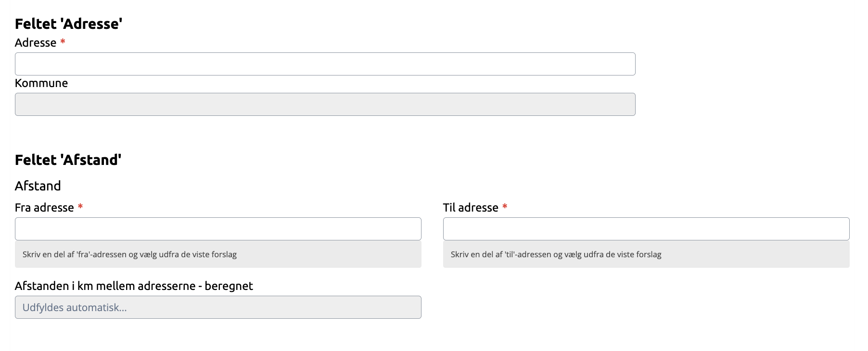
Task: Click the 'til'-adressen help text
Action: tap(556, 254)
